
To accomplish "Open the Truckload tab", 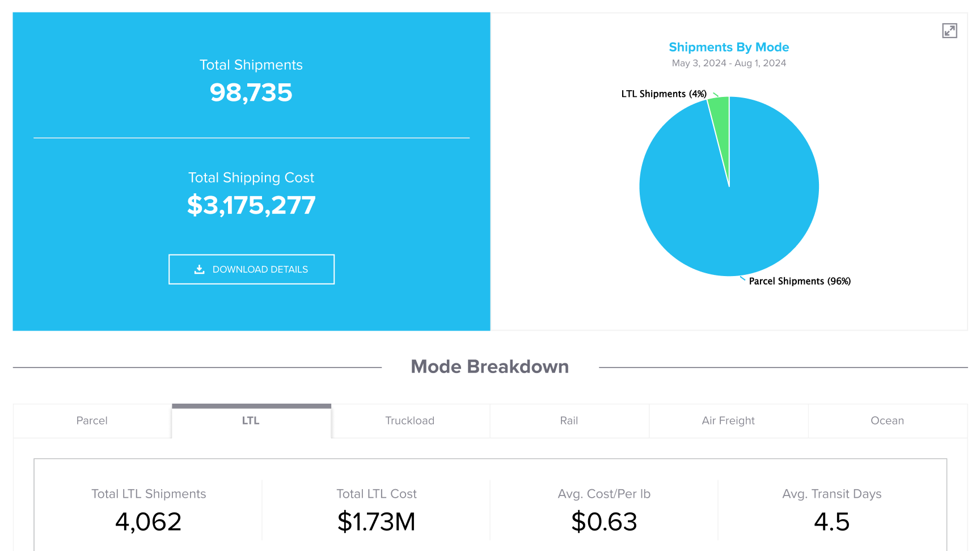I will point(410,421).
